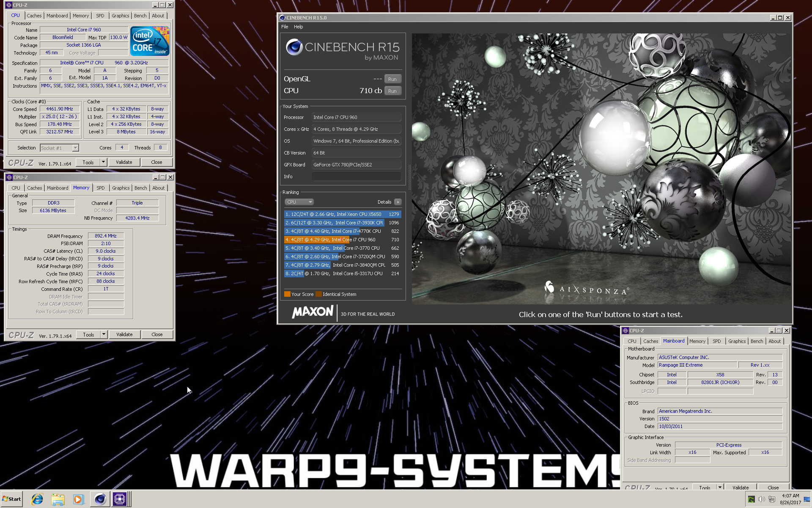
Task: Open the Cinebench File menu
Action: pos(285,27)
